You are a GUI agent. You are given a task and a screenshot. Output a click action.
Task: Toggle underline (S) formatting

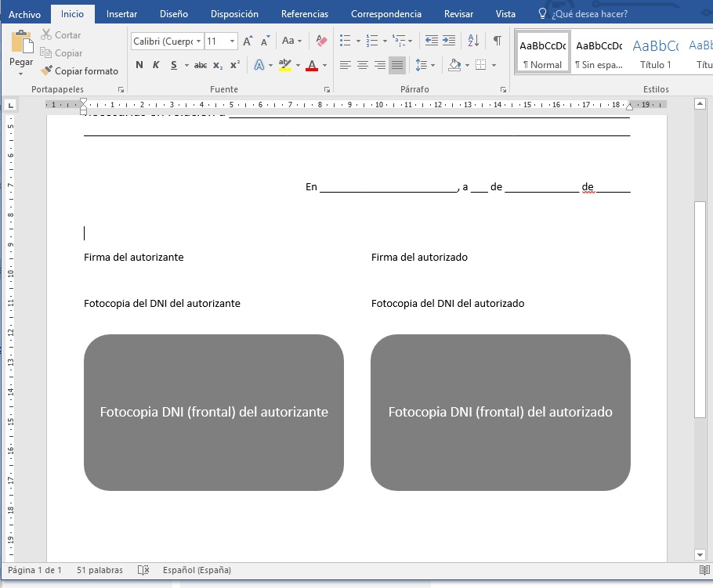[174, 65]
